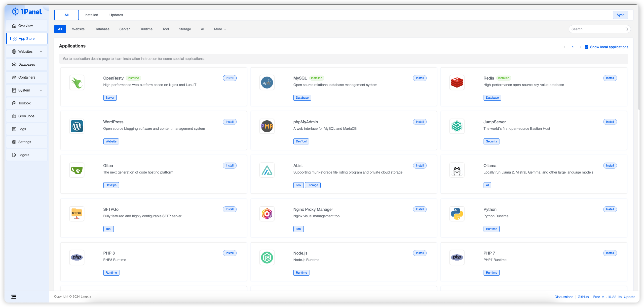Select page number 1
Viewport: 644px width, 307px height.
[572, 47]
